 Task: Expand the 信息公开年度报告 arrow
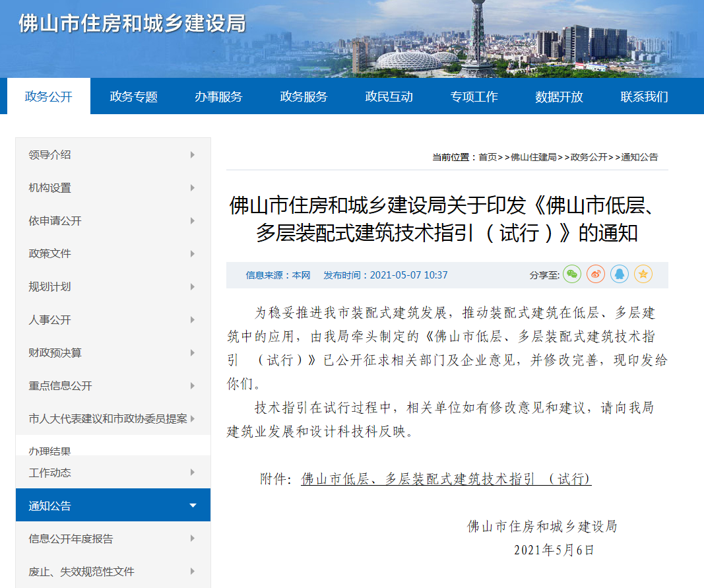tap(193, 538)
